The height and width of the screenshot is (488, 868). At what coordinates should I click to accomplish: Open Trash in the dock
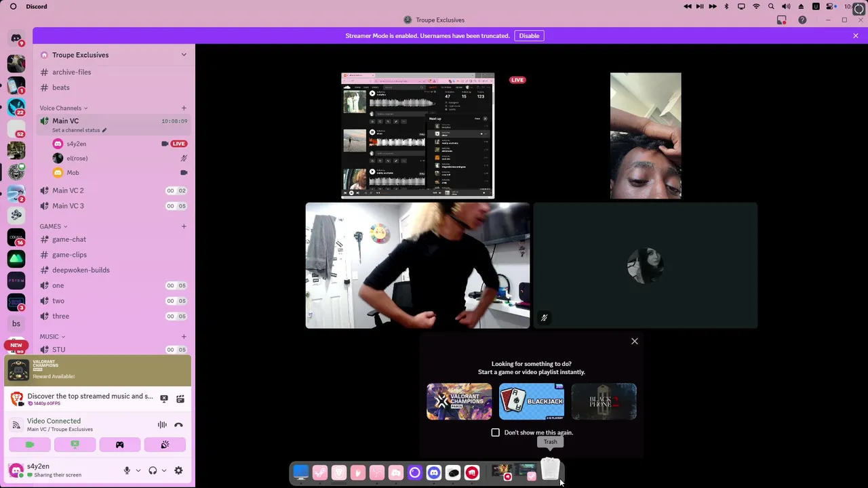tap(550, 469)
